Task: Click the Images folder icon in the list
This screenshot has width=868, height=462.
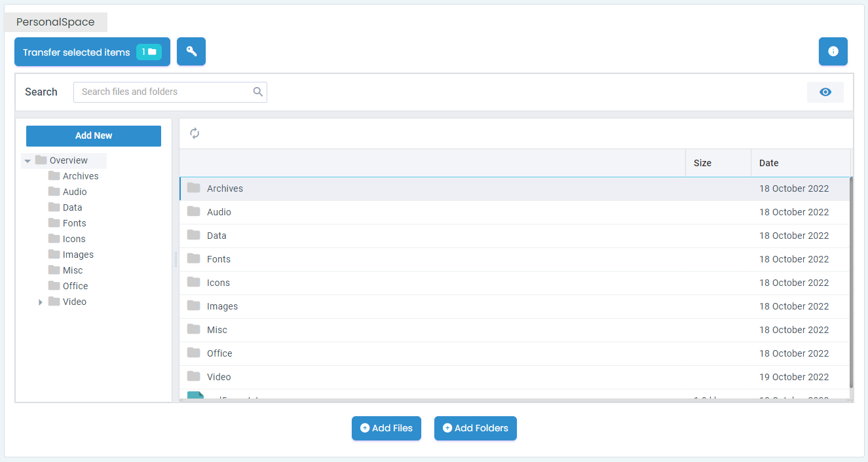Action: pos(194,306)
